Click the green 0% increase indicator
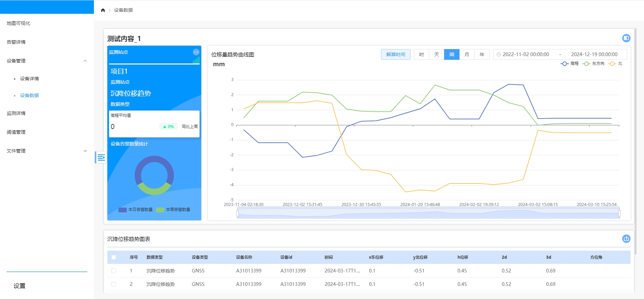Screen dimensions: 644x299 [x=168, y=127]
